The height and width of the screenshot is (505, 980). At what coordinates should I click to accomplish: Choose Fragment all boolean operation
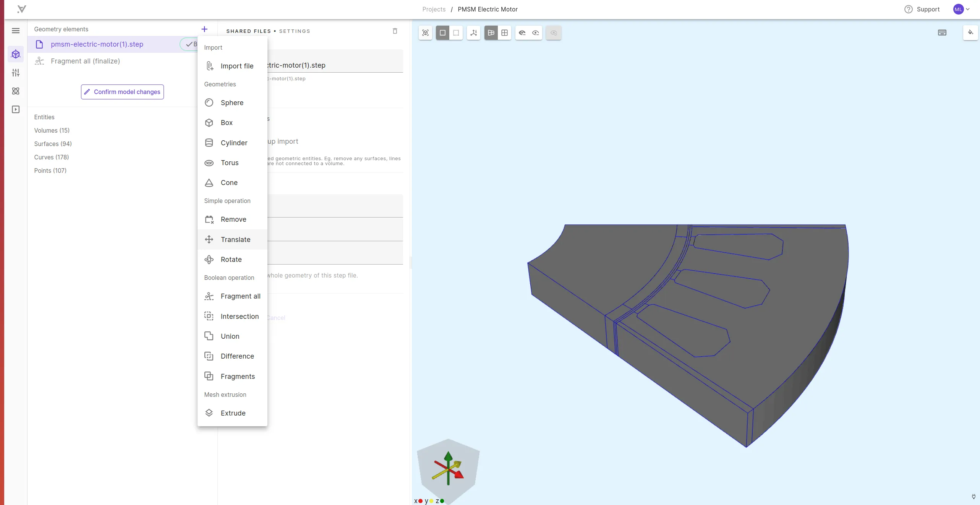(x=232, y=296)
